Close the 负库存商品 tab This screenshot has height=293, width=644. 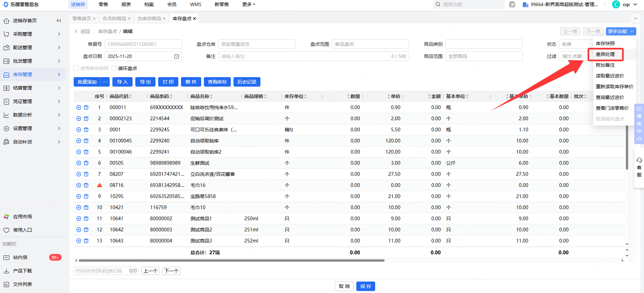(x=164, y=19)
